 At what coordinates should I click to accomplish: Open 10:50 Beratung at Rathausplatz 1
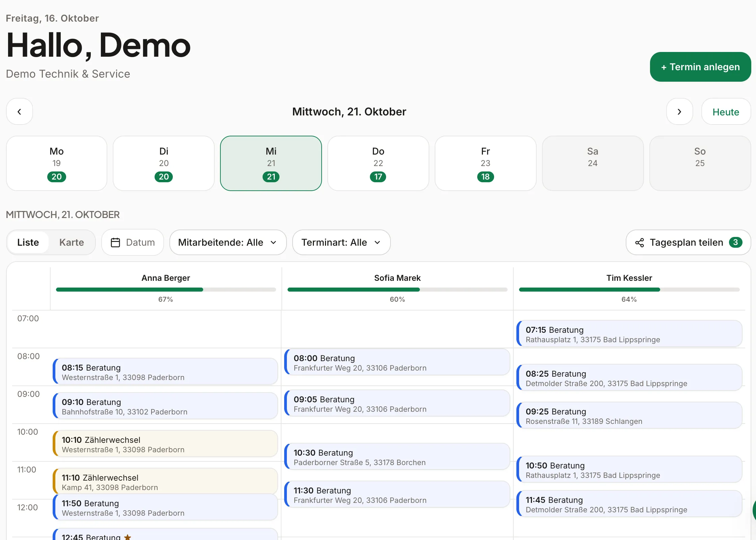coord(629,469)
